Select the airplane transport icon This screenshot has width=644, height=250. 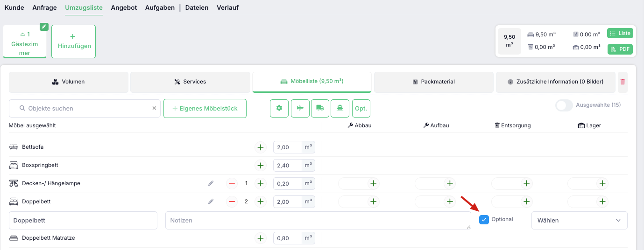[x=300, y=108]
